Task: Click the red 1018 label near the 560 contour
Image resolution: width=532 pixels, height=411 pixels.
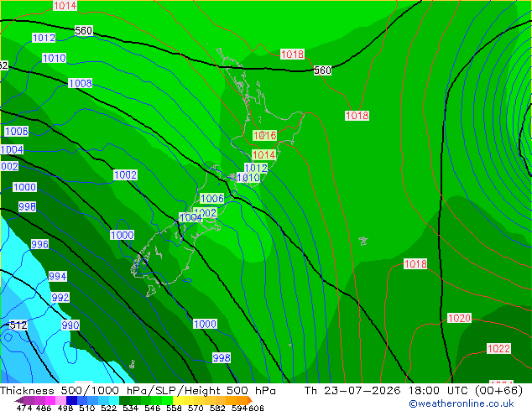Action: click(292, 54)
